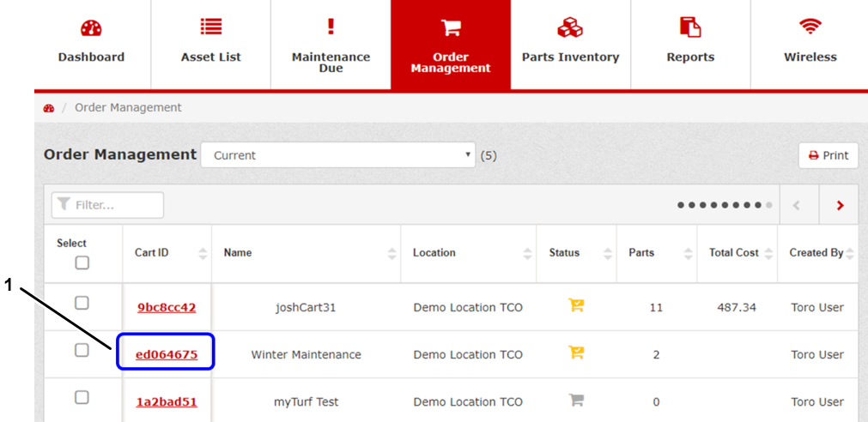Click the gray cart status icon for myTurf Test
This screenshot has height=422, width=868.
coord(576,401)
